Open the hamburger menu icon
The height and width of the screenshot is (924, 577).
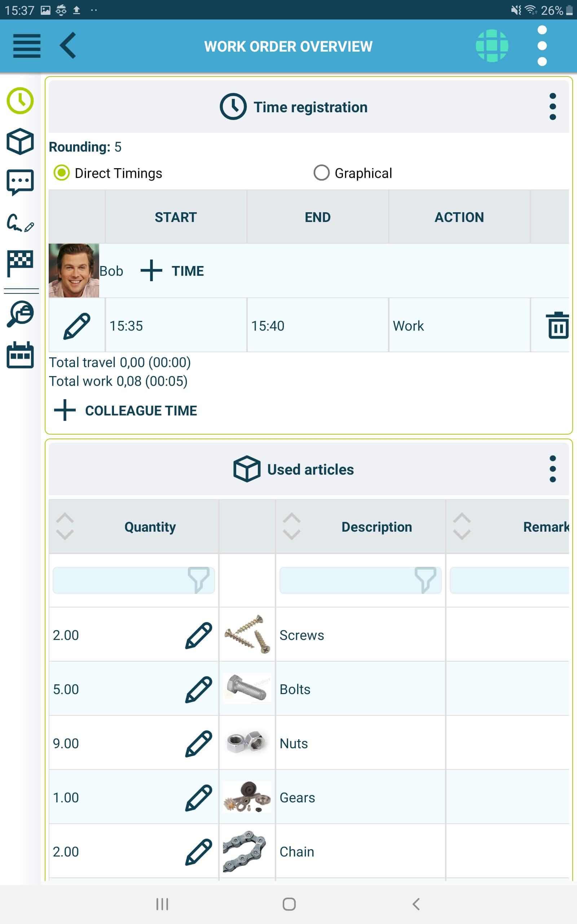[x=27, y=46]
